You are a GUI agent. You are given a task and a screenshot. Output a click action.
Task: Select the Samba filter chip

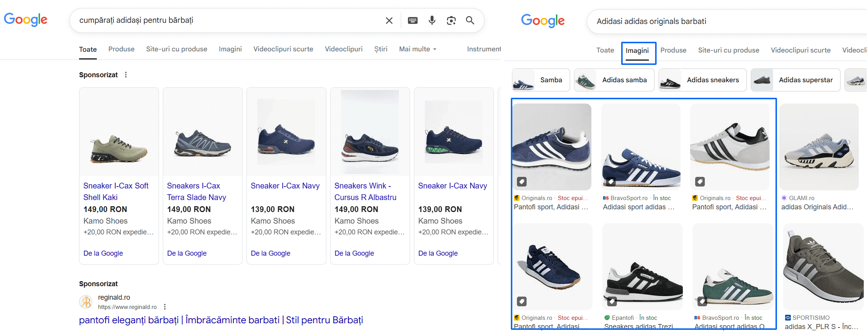click(541, 80)
